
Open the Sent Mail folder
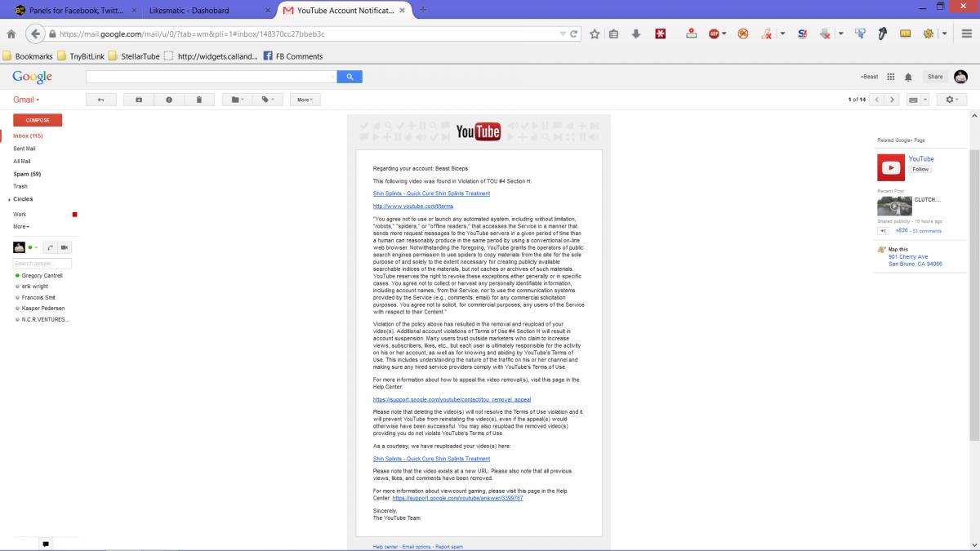pos(24,149)
